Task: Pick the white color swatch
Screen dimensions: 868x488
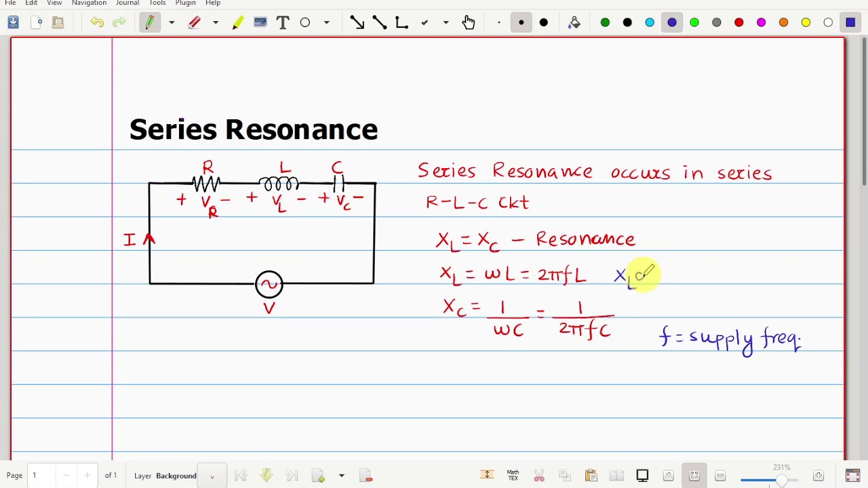Action: coord(828,22)
